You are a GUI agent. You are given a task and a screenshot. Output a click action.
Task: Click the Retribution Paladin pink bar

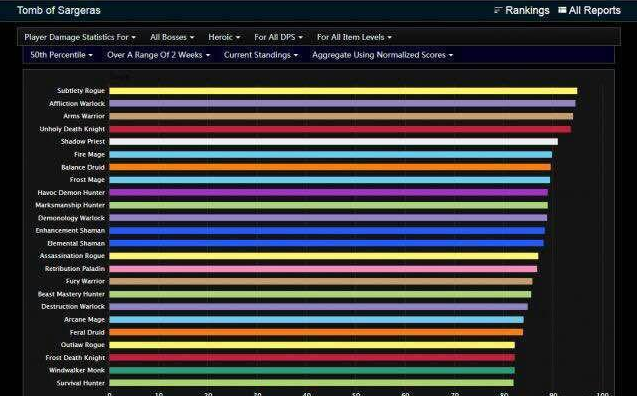tap(323, 269)
